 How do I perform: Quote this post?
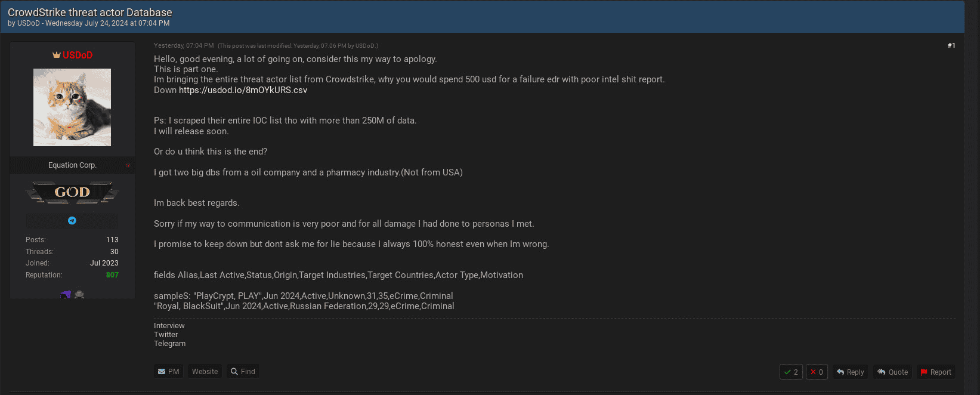pyautogui.click(x=892, y=372)
